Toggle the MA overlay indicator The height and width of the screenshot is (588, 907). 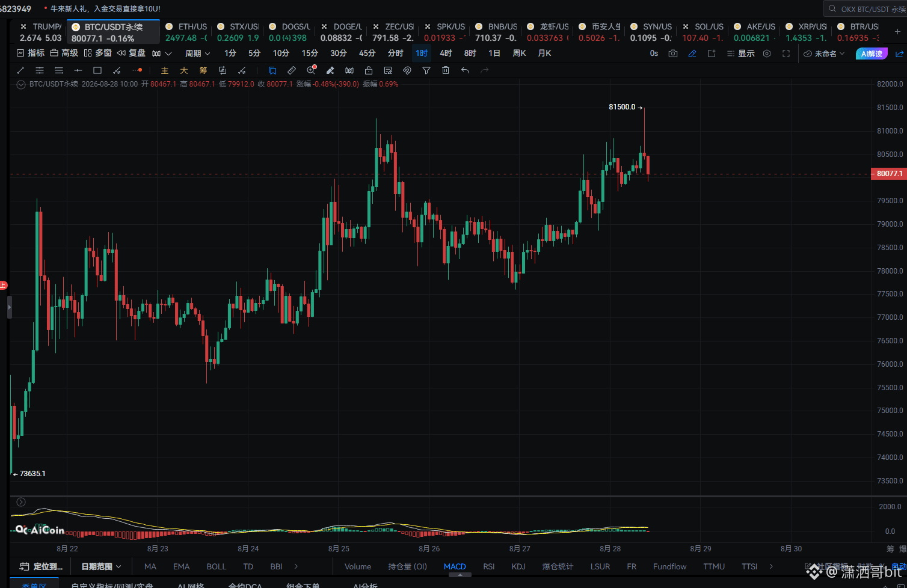150,566
